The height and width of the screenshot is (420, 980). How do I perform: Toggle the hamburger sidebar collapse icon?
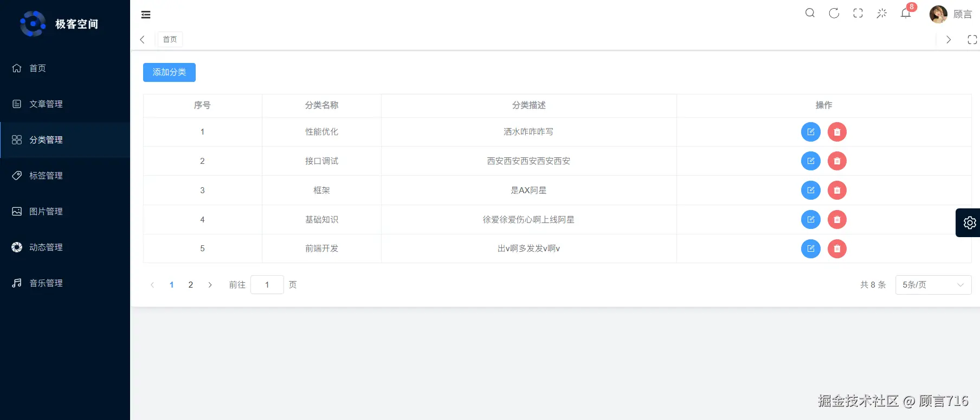(146, 15)
